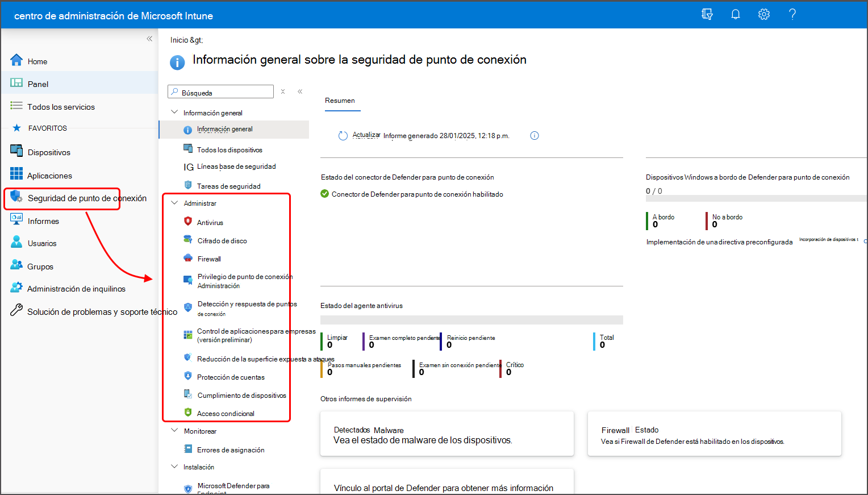
Task: Click the Tareas de seguridad icon
Action: point(188,185)
